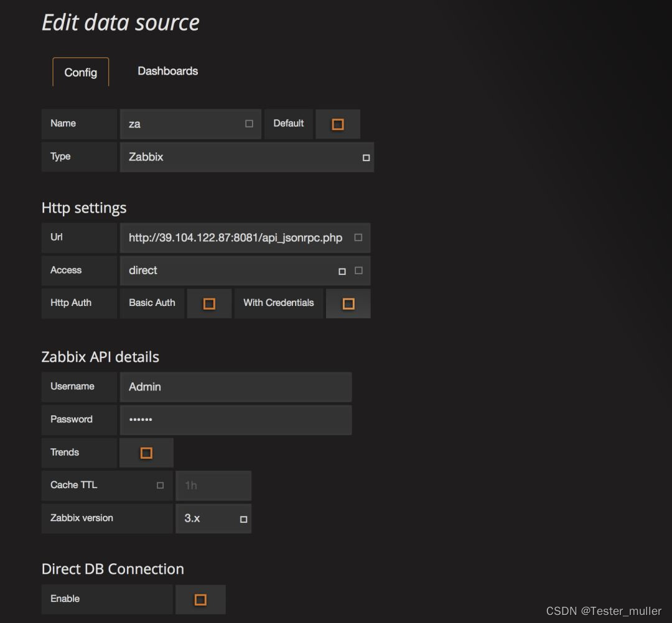
Task: Click the Http settings heading text
Action: coord(84,208)
